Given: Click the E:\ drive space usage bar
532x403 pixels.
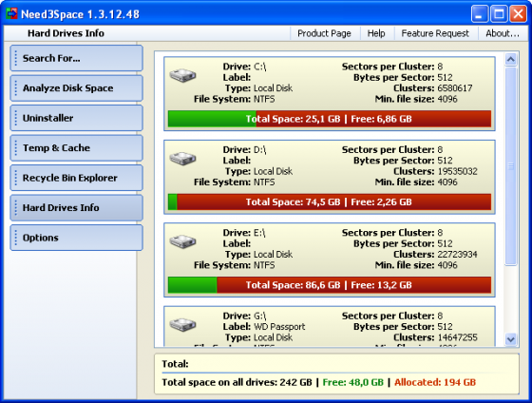Looking at the screenshot, I should [x=330, y=285].
